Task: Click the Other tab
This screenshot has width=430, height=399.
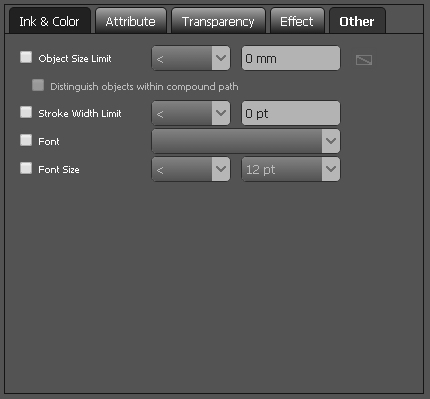Action: point(357,21)
